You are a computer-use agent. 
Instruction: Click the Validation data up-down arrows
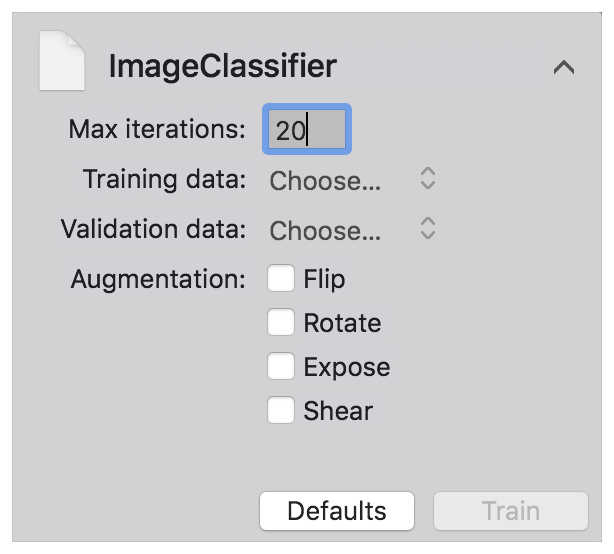(x=427, y=229)
